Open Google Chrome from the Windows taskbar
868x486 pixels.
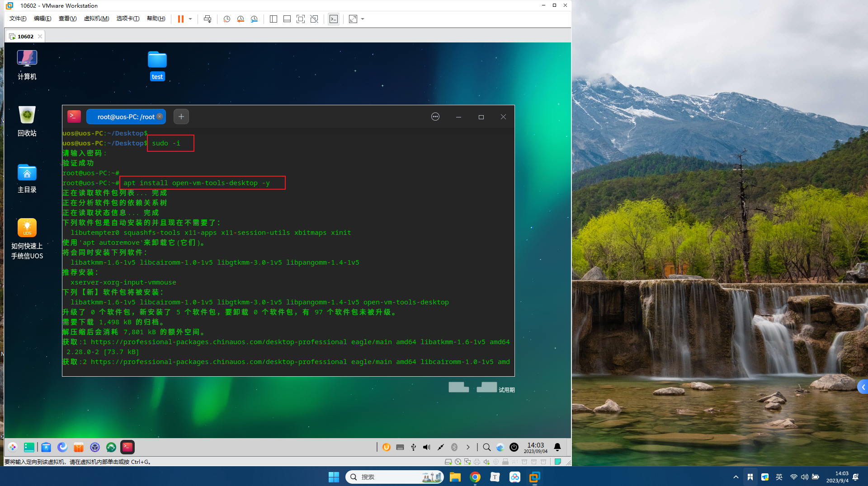click(475, 477)
